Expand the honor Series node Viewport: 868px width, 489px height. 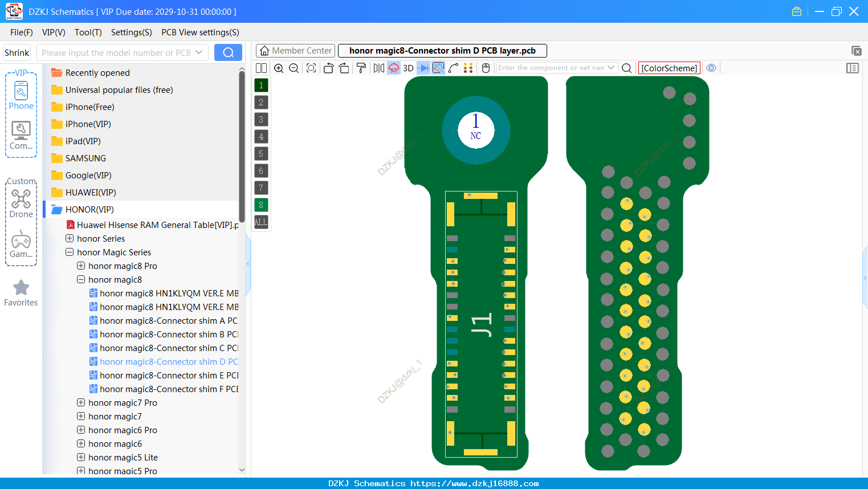pos(70,238)
